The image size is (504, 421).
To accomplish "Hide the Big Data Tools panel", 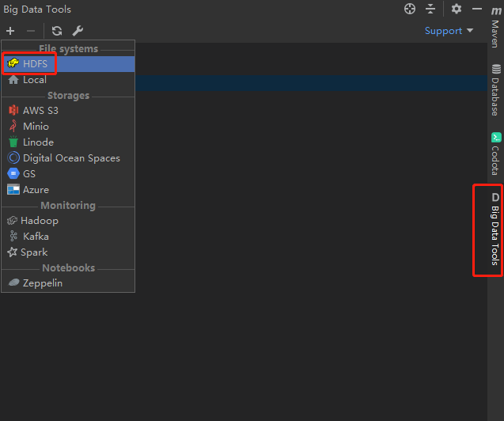I will [476, 9].
